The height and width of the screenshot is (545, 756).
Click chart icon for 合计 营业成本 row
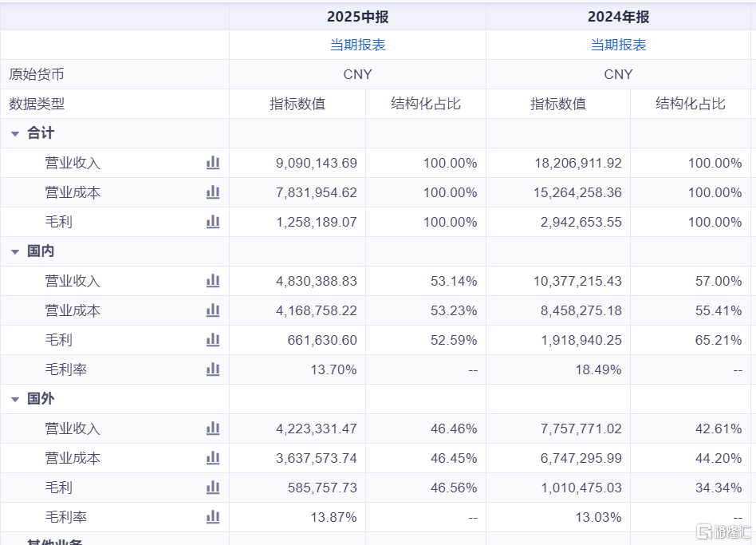[213, 192]
